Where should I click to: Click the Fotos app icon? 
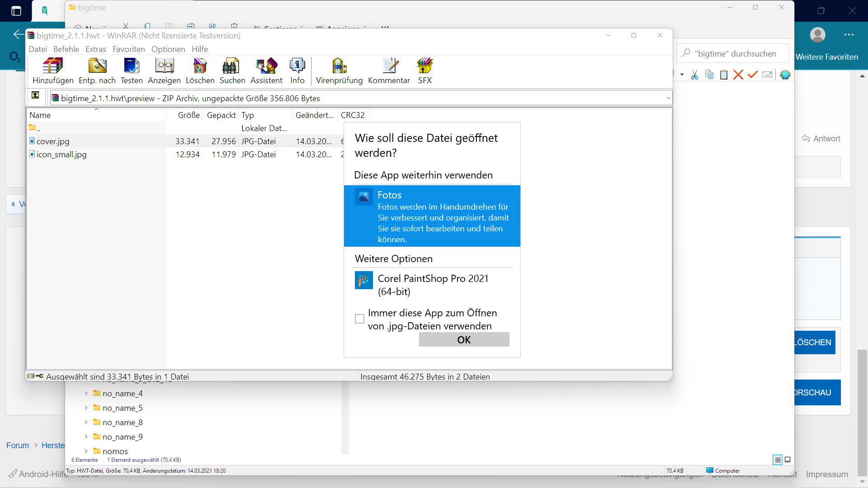[x=364, y=197]
